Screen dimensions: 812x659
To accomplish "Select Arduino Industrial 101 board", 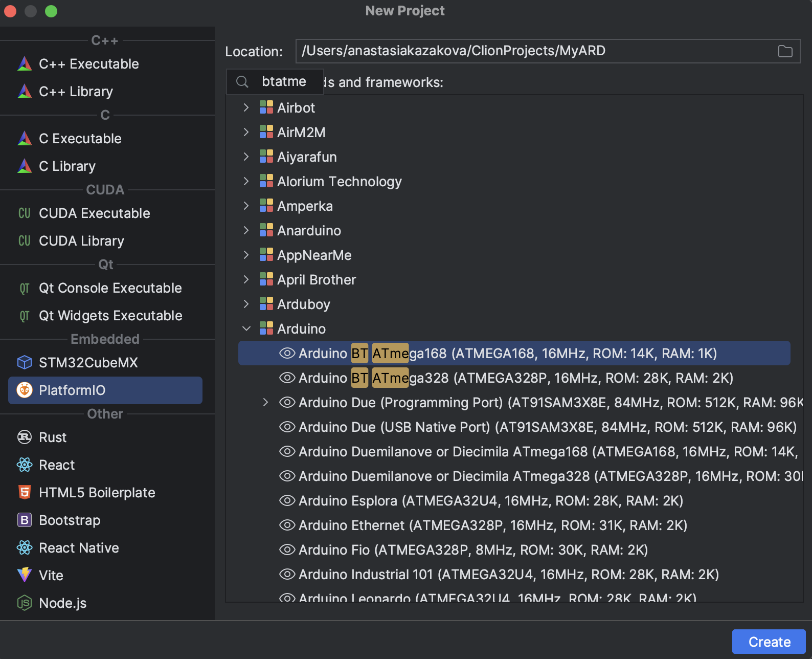I will pos(514,574).
